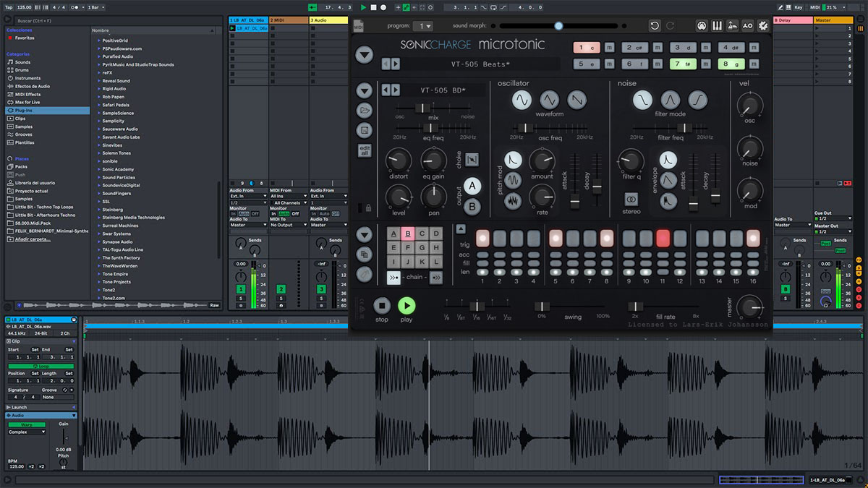Expand the Steinberg plug-in folder
This screenshot has height=488, width=868.
click(99, 210)
